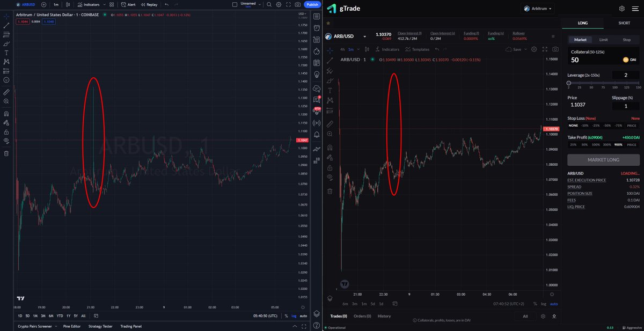Click Leverage value input field
This screenshot has width=644, height=331.
[626, 75]
